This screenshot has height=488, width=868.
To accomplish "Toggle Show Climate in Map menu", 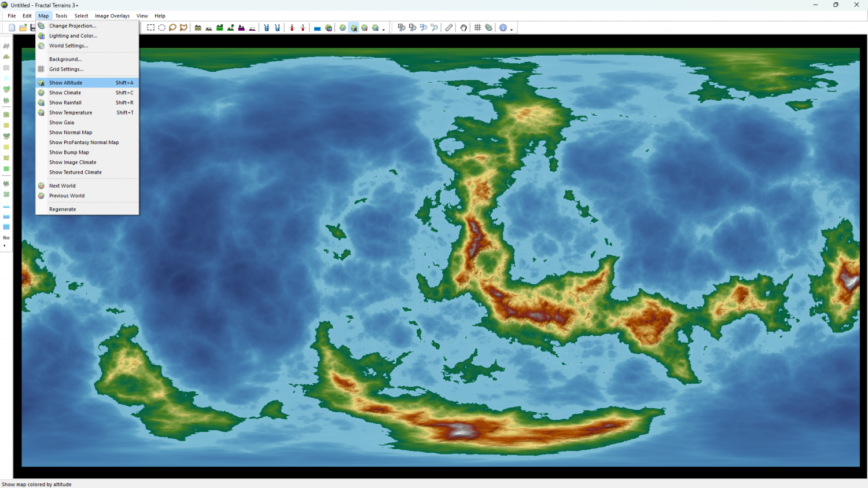I will (x=65, y=93).
